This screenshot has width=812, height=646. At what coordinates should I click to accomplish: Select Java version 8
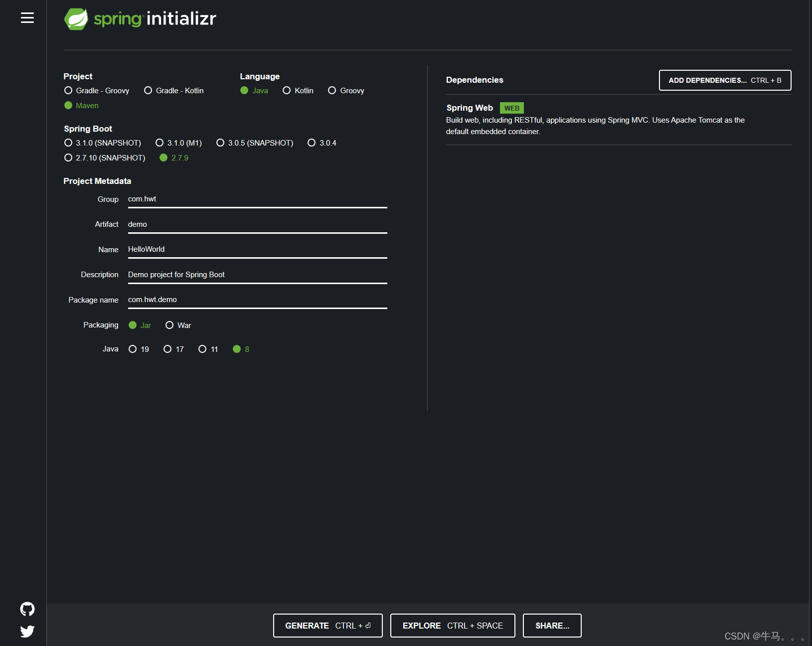pyautogui.click(x=241, y=349)
